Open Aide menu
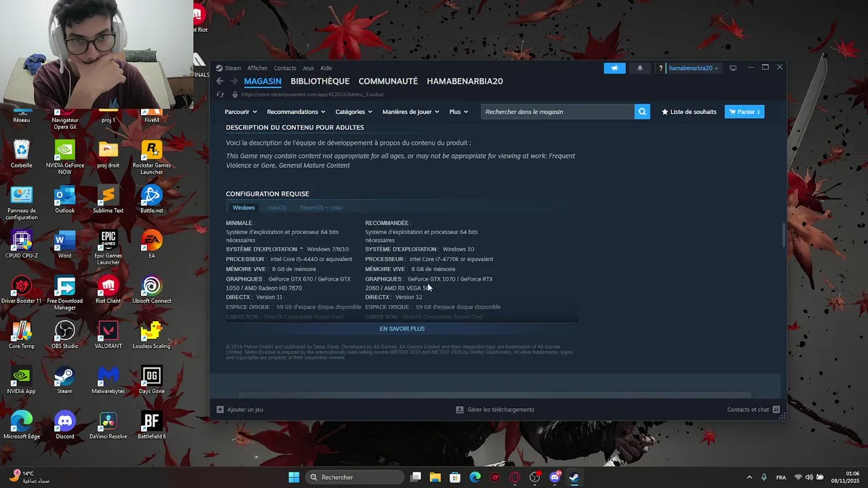 (325, 68)
